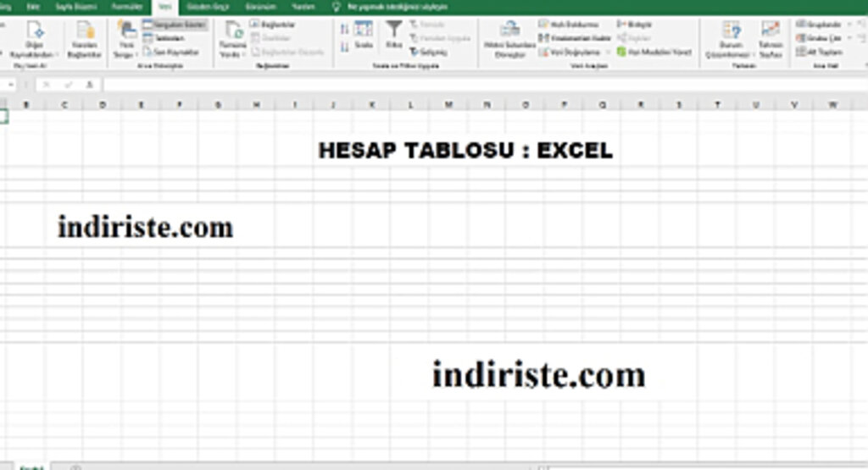Select column W header
This screenshot has width=868, height=470.
point(832,104)
